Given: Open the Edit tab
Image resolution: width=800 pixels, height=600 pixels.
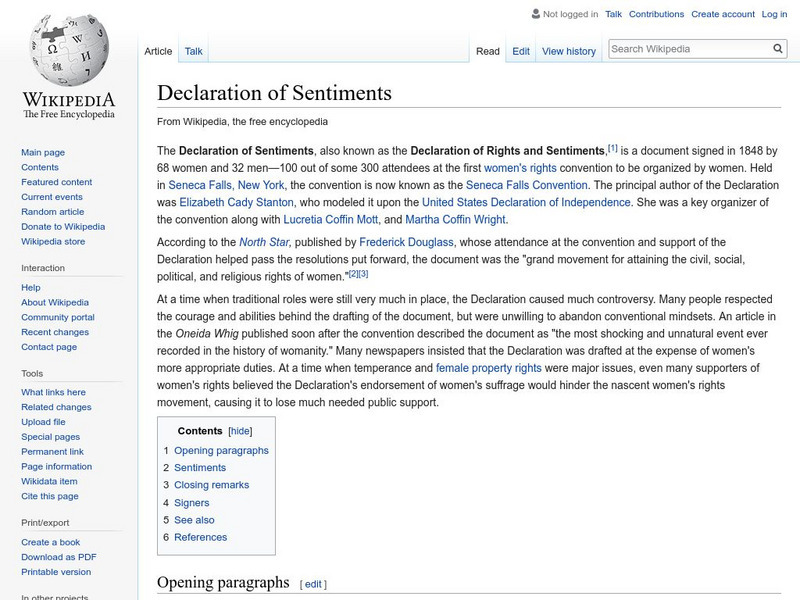Looking at the screenshot, I should click(521, 51).
